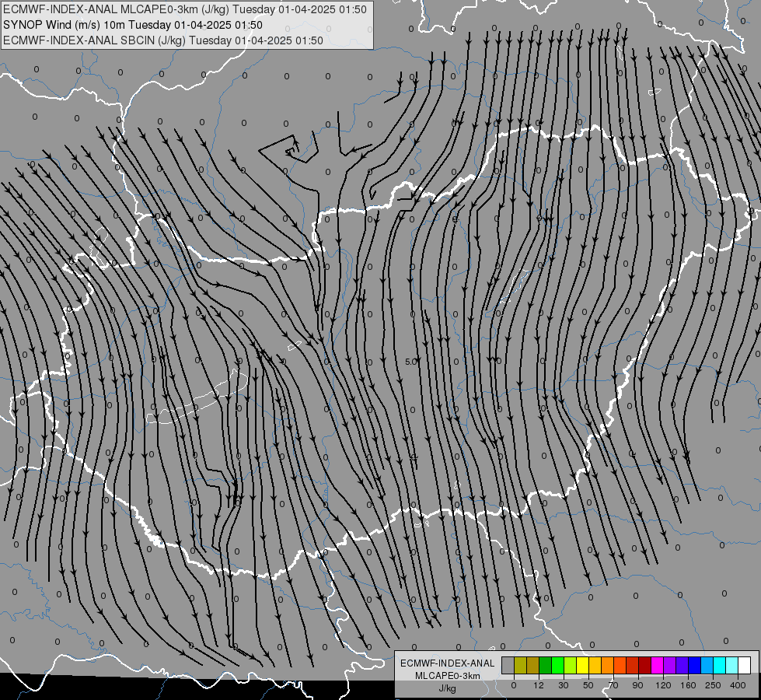Click the legend value label 50
This screenshot has height=700, width=761.
[588, 685]
